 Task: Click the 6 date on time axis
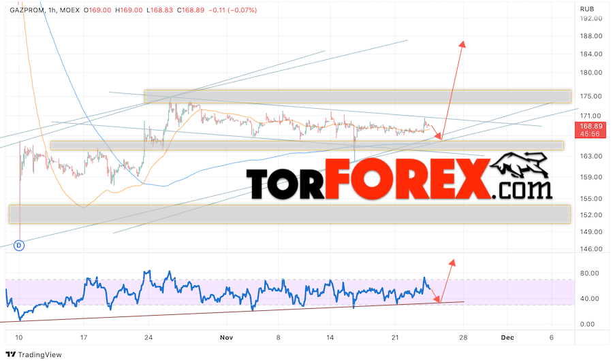tap(552, 337)
